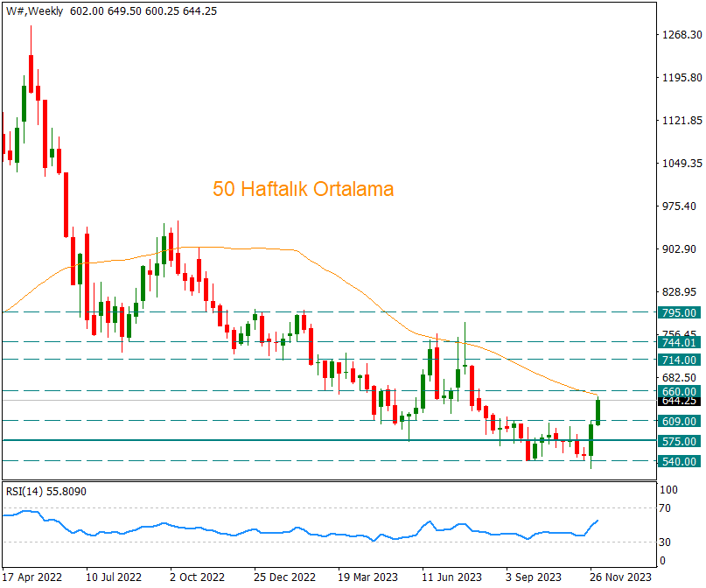Click the 795.00 price level label
The height and width of the screenshot is (588, 706).
point(680,313)
